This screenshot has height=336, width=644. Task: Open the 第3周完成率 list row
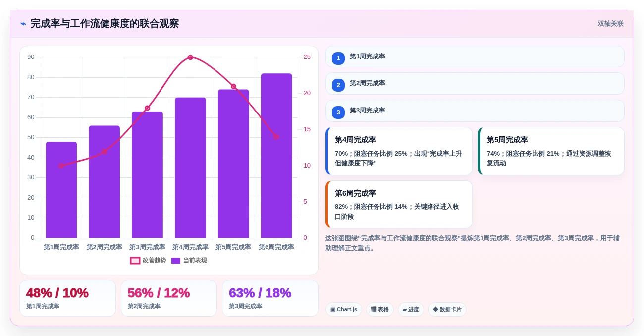475,111
